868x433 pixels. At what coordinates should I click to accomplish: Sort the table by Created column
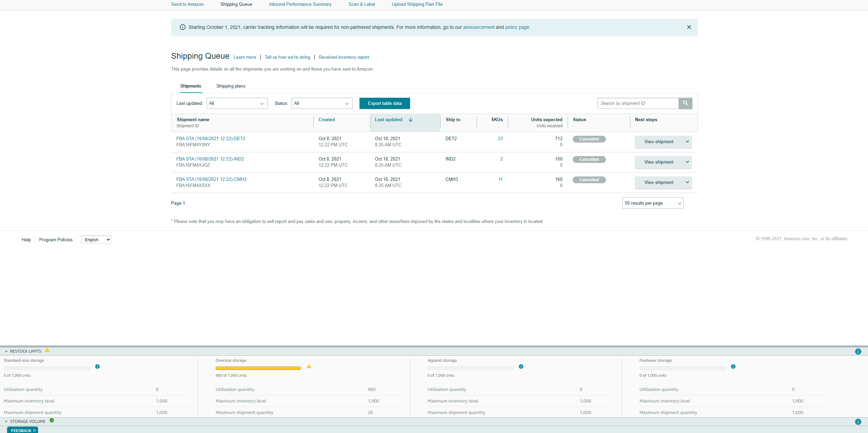point(327,119)
